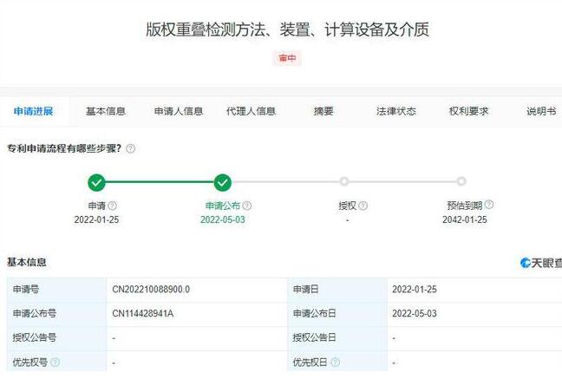
Task: Click the question mark icon next to 申请
Action: pyautogui.click(x=112, y=206)
